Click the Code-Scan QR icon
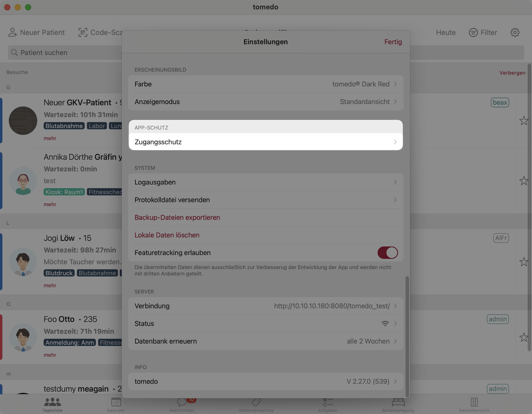 pos(83,33)
